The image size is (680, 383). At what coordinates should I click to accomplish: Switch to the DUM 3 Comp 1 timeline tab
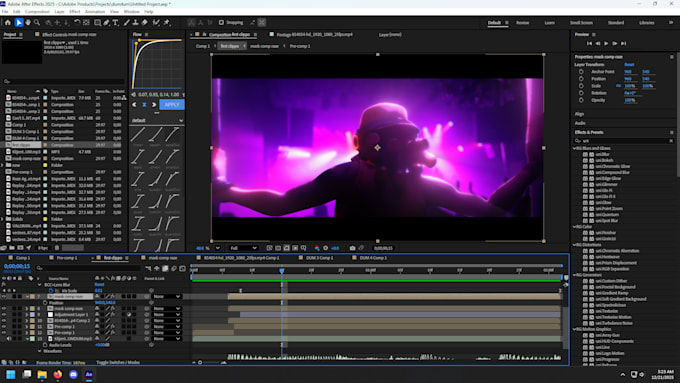pyautogui.click(x=320, y=258)
